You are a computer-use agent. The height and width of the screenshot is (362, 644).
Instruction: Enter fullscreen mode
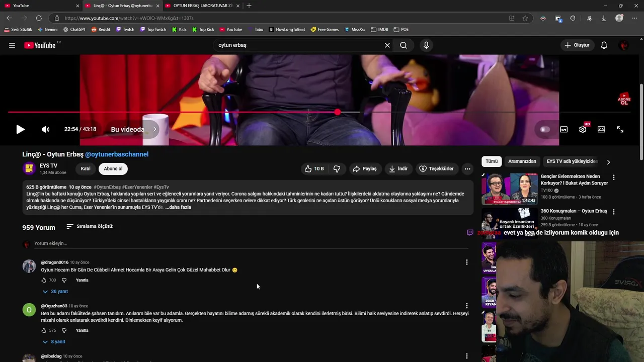[620, 129]
